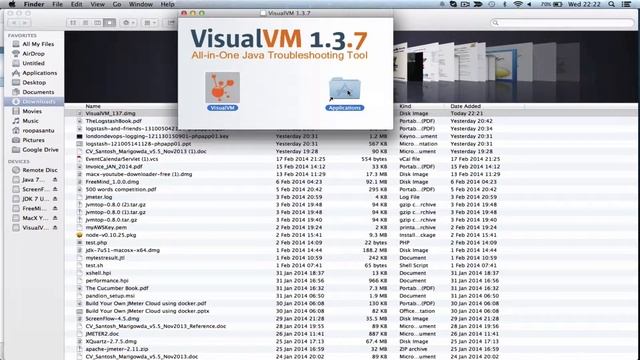The height and width of the screenshot is (360, 640).
Task: Sort the list by the Name column
Action: (x=93, y=106)
